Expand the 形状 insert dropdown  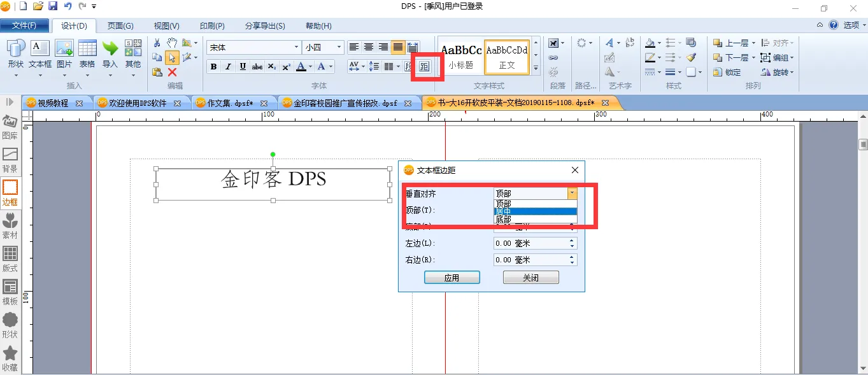[16, 75]
